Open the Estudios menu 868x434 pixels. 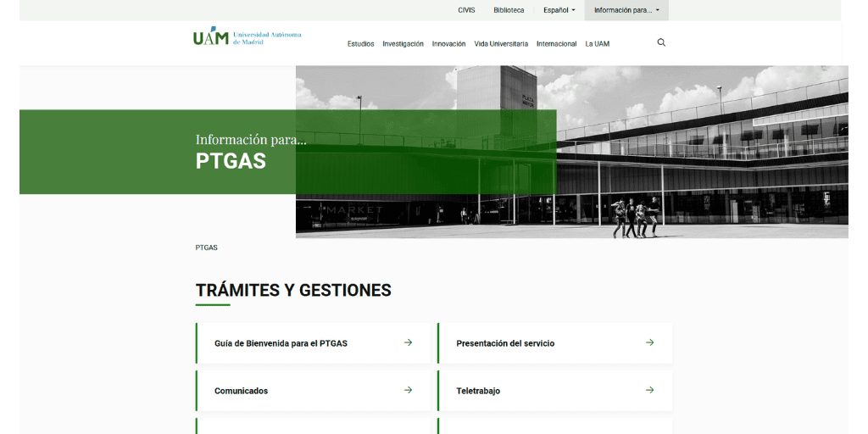click(361, 44)
